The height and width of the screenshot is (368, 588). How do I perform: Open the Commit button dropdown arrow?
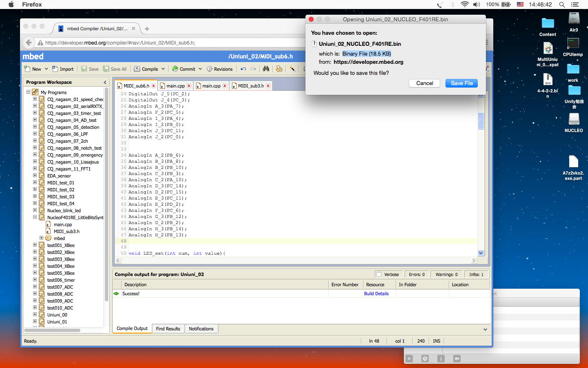coord(200,69)
